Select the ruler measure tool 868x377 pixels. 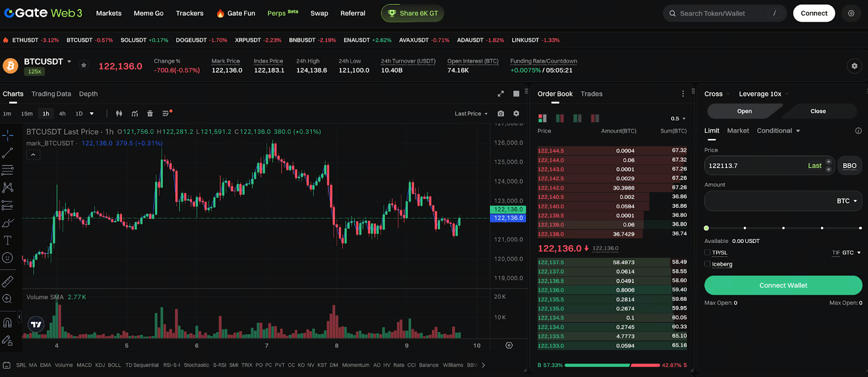pyautogui.click(x=8, y=281)
